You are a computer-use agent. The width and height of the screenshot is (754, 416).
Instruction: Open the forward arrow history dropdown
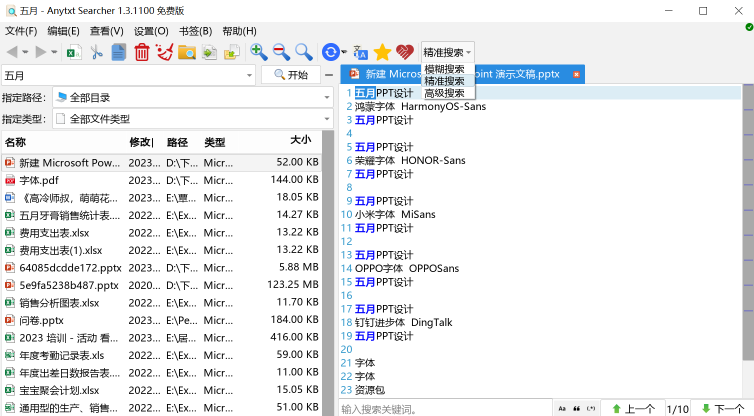click(54, 52)
